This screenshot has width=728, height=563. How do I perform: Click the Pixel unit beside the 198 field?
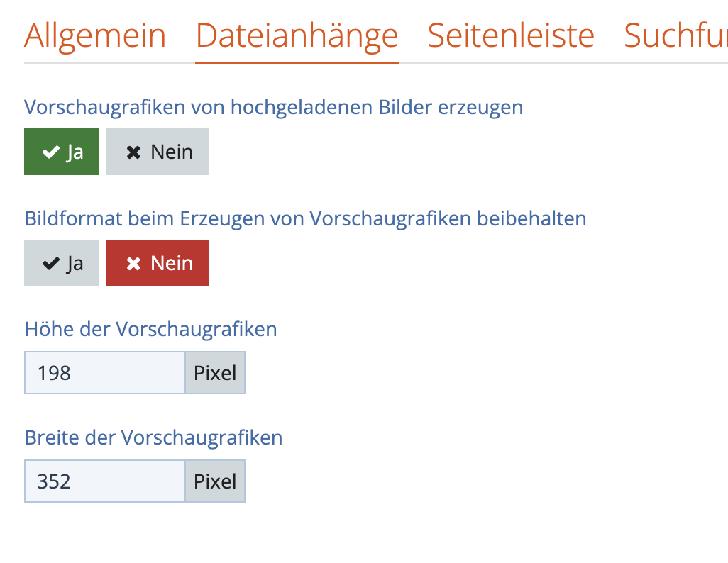coord(215,373)
